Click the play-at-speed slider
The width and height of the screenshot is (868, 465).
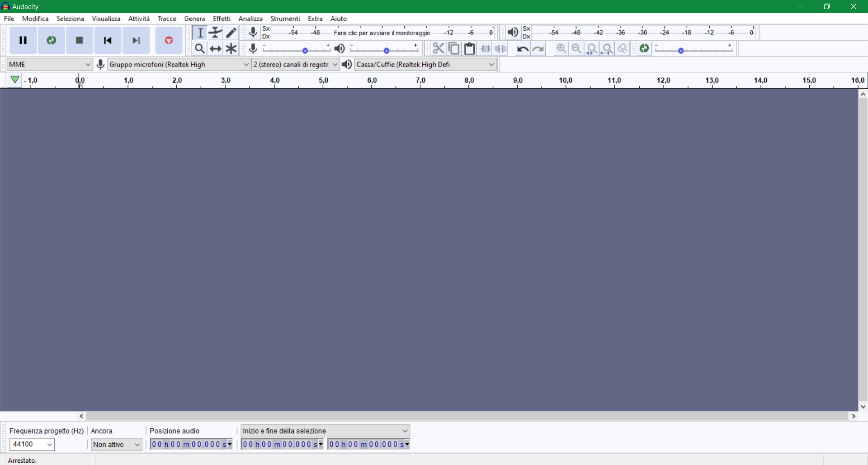pos(694,49)
